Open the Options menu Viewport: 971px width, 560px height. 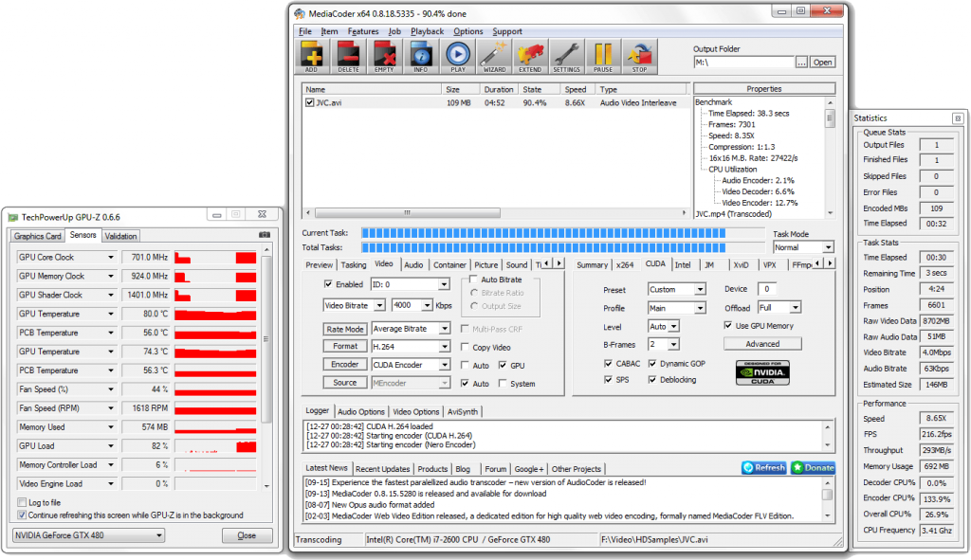(468, 31)
